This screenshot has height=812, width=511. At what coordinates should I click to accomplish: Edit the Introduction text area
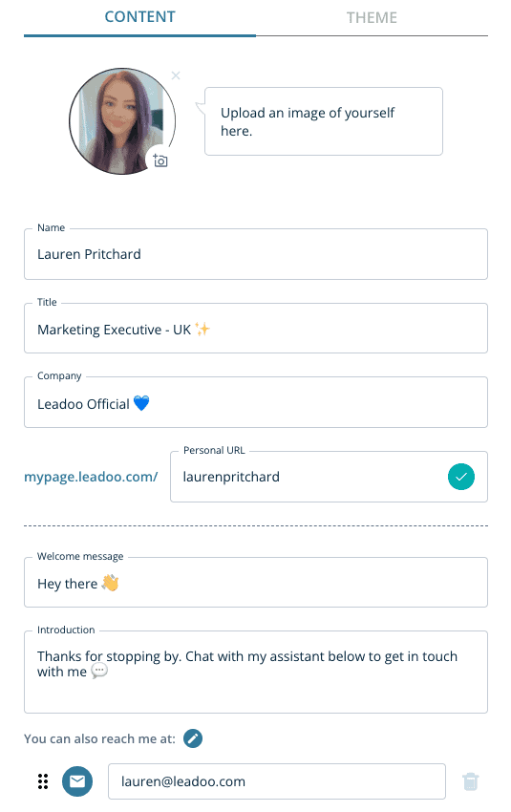(x=256, y=673)
